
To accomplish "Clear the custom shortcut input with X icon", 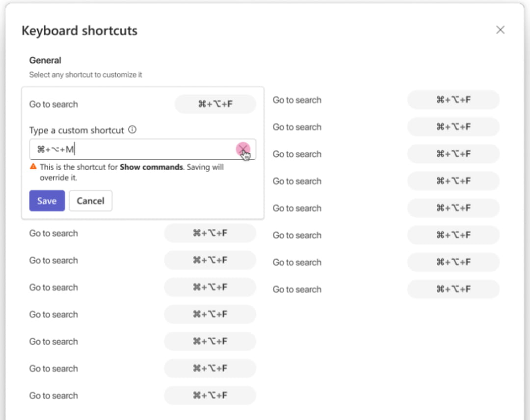I will pos(243,149).
